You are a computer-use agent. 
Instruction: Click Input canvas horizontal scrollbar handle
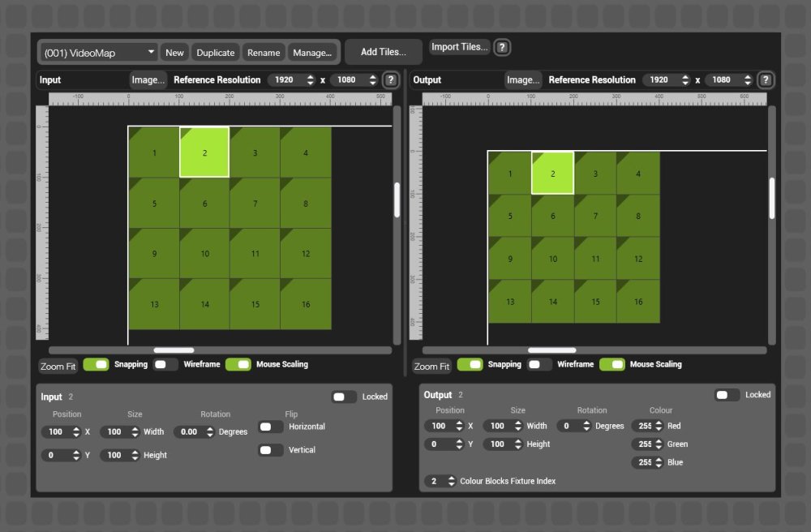[x=174, y=350]
